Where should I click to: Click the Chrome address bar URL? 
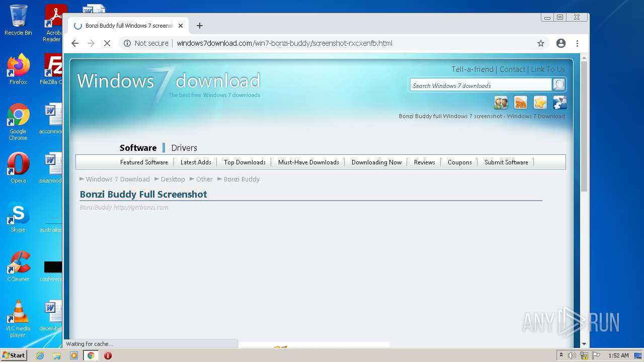[x=284, y=43]
